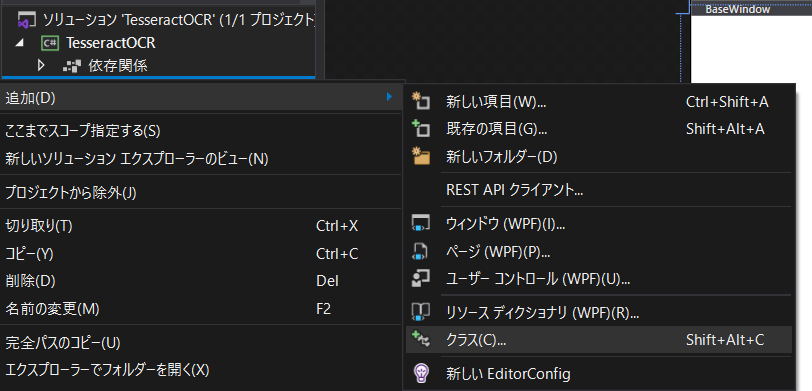Click the Shift+Alt+C shortcut text
812x391 pixels.
(725, 340)
